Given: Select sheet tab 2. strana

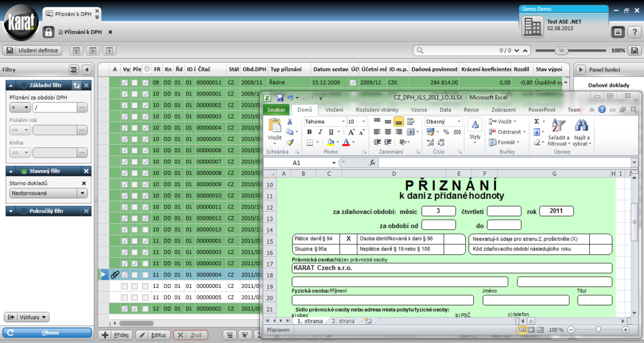Looking at the screenshot, I should (343, 321).
